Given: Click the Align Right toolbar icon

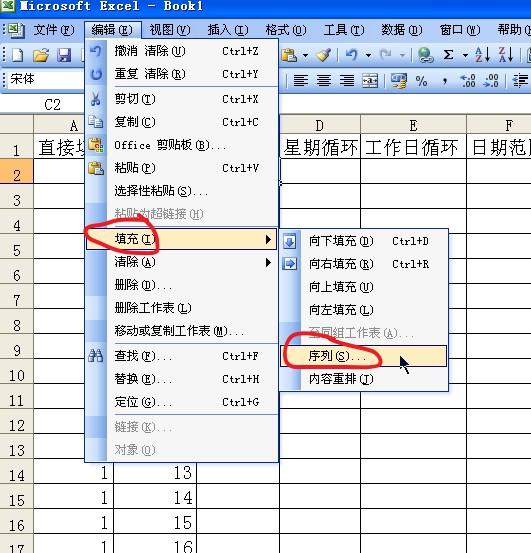Looking at the screenshot, I should pos(347,81).
